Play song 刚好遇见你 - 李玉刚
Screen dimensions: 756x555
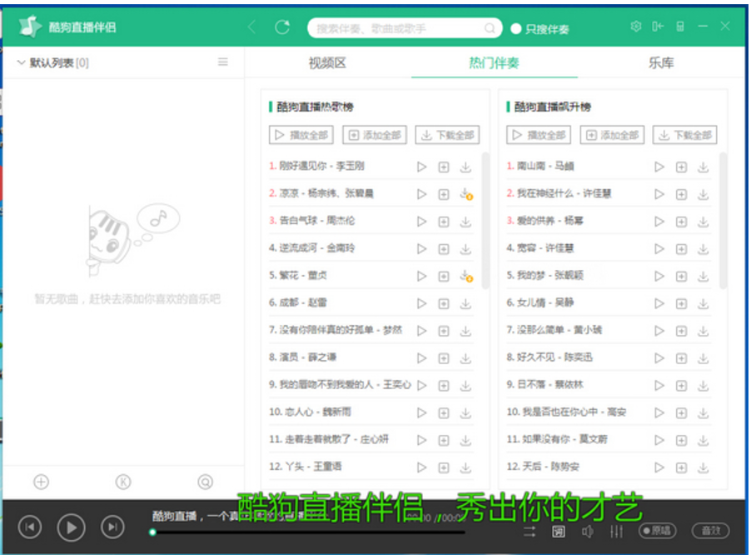pos(422,167)
